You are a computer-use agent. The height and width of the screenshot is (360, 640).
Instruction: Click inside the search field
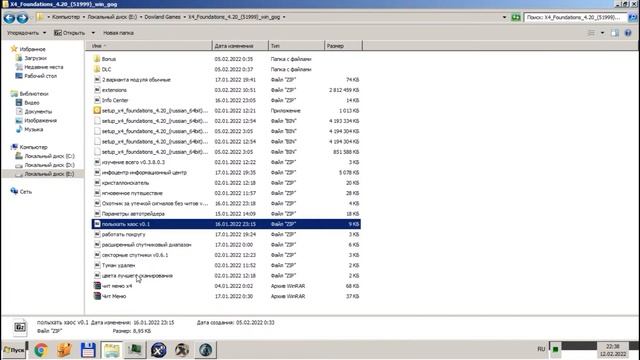(575, 18)
